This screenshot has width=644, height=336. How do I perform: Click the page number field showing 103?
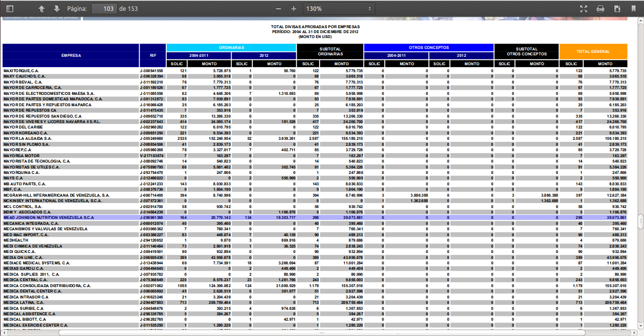tap(103, 9)
